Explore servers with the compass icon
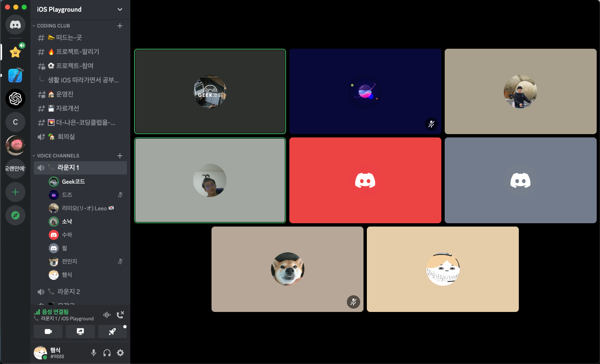The width and height of the screenshot is (600, 364). point(15,215)
